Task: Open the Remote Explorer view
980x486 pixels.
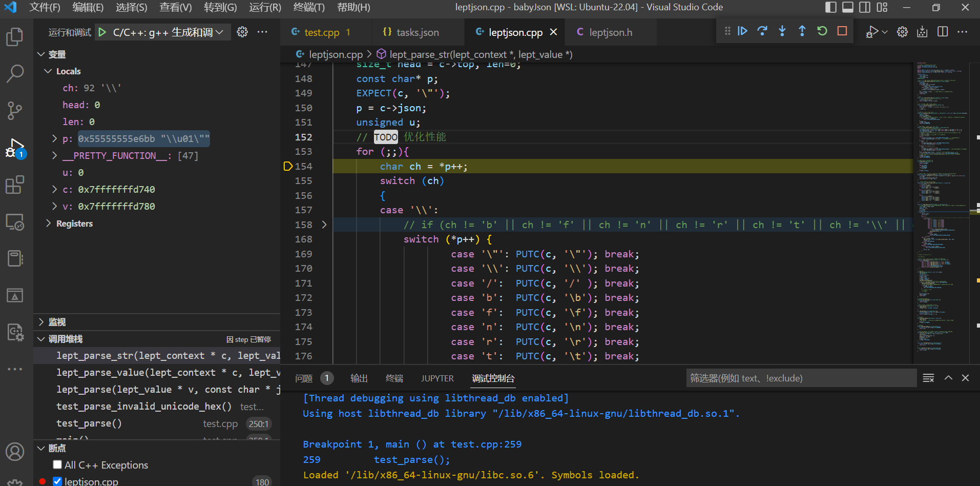Action: tap(15, 221)
